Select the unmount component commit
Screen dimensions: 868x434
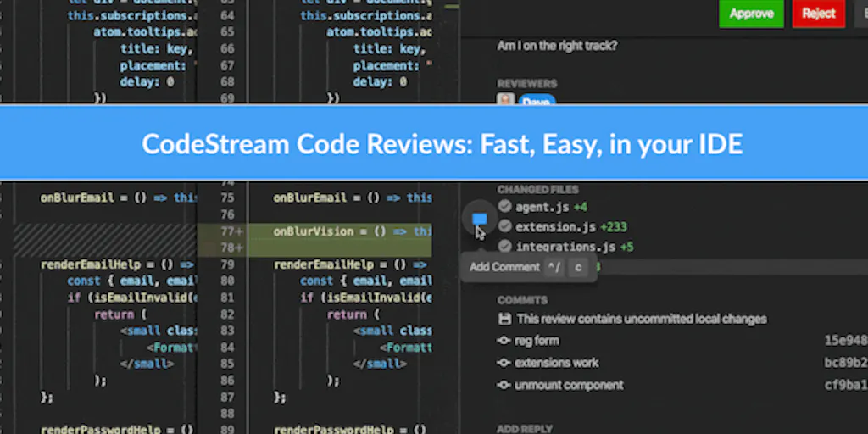click(x=569, y=385)
